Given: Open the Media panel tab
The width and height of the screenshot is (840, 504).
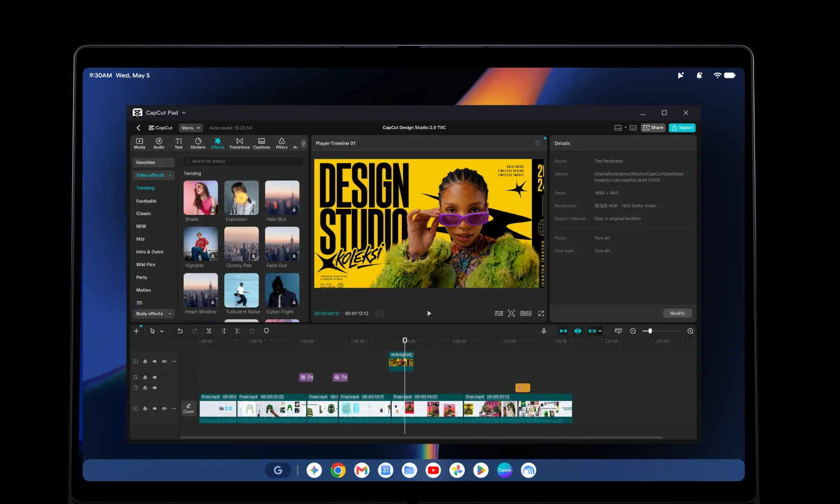Looking at the screenshot, I should (139, 143).
